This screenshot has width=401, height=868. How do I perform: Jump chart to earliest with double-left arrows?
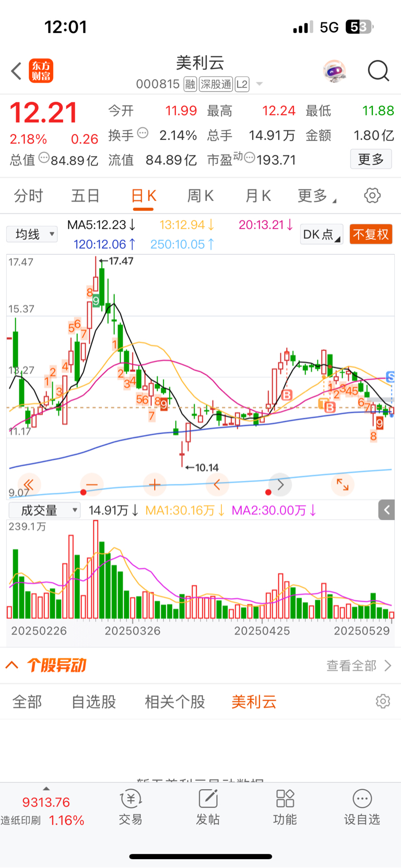[x=29, y=485]
